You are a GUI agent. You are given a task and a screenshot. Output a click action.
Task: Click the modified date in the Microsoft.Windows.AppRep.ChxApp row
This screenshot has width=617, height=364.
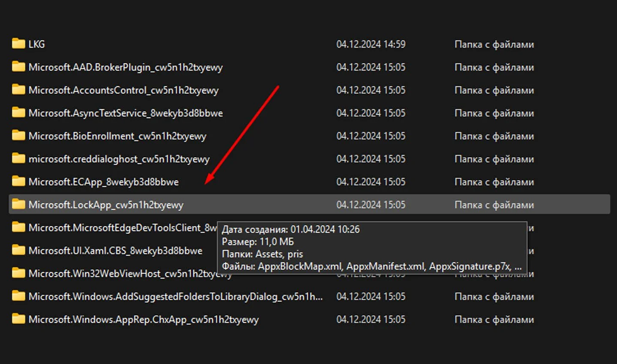371,319
